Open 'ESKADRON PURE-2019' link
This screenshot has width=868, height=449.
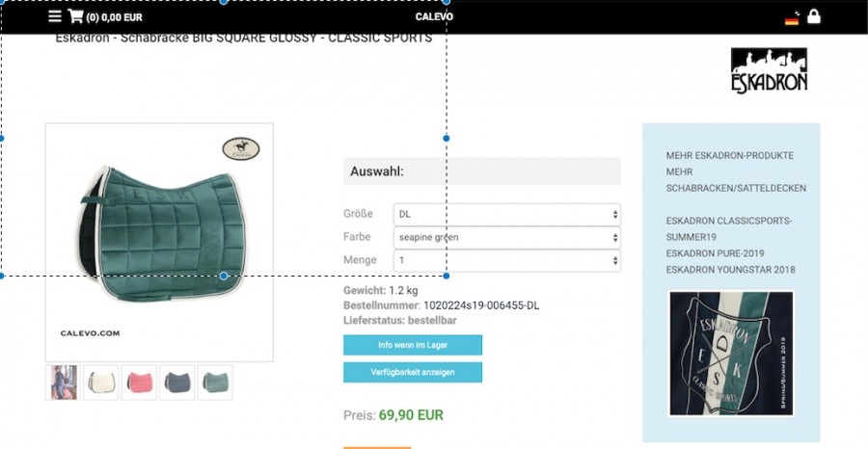click(716, 253)
